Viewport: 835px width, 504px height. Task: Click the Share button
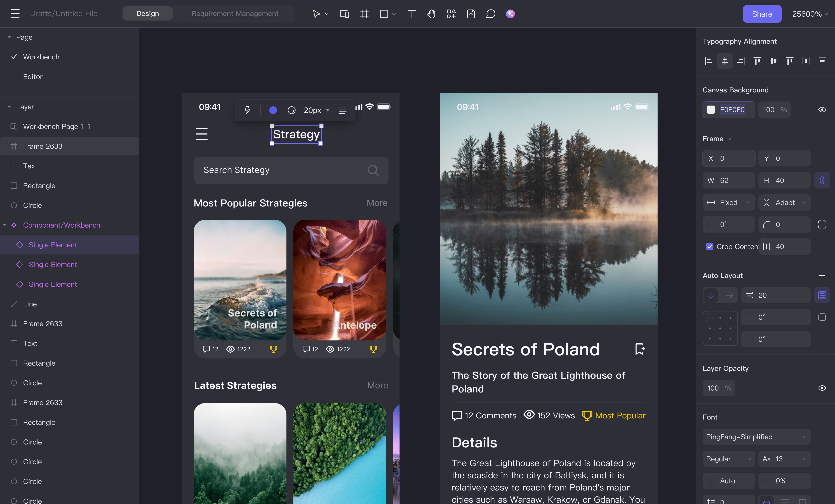point(762,14)
